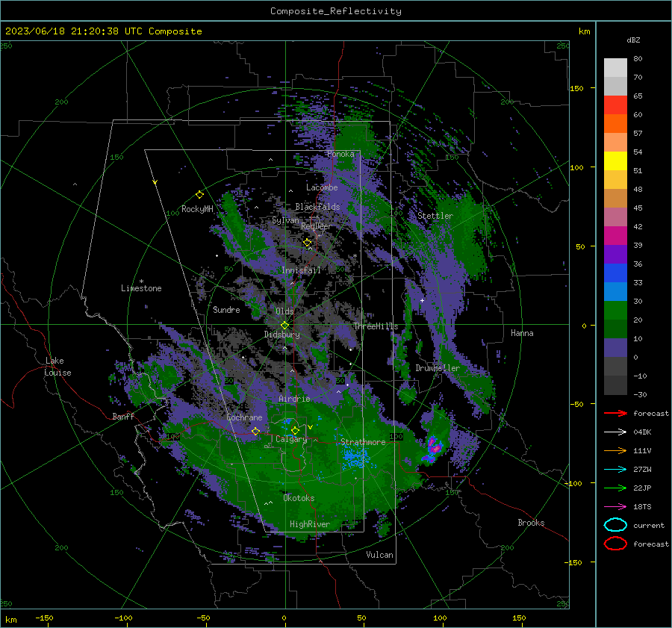Viewport: 672px width, 628px height.
Task: Select the mauve 45 dBZ swatch
Action: (615, 217)
